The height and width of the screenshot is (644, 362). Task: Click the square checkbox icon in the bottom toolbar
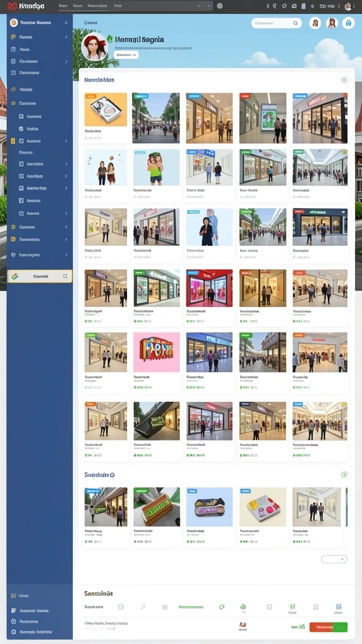(121, 607)
